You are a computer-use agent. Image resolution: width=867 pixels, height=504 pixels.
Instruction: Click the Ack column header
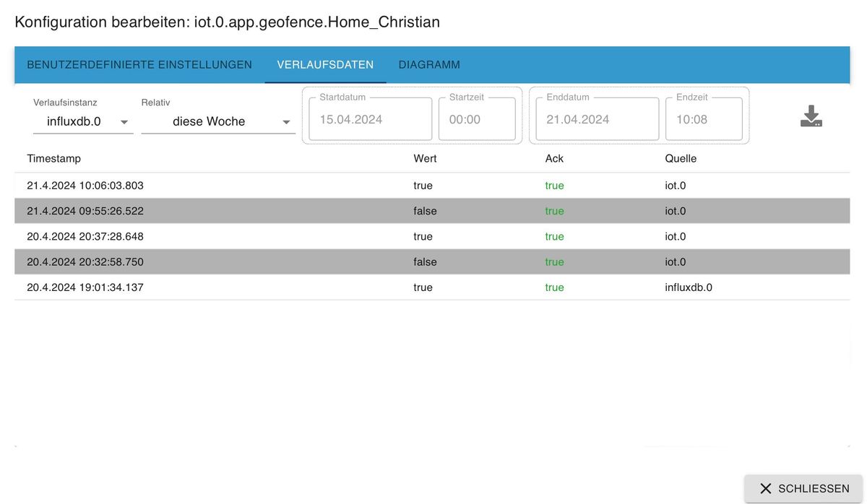click(554, 158)
